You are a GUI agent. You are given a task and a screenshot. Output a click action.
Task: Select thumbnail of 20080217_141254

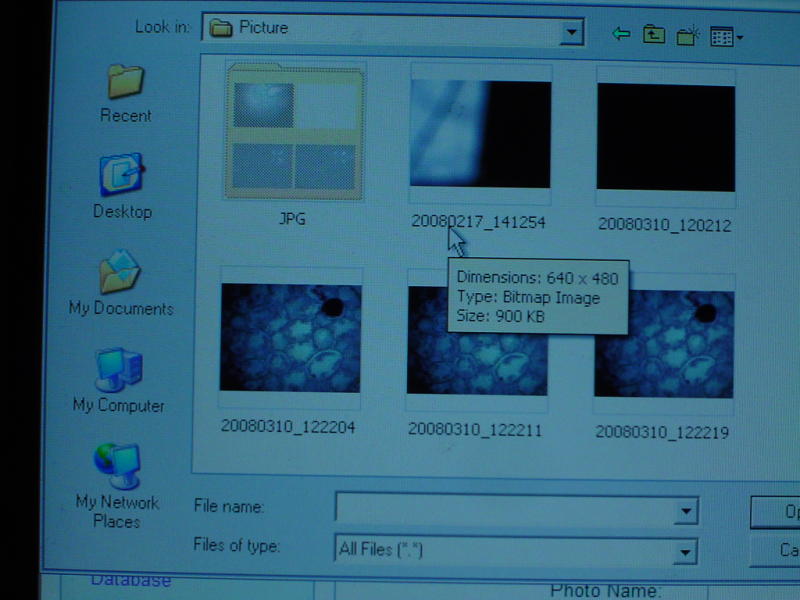(481, 134)
